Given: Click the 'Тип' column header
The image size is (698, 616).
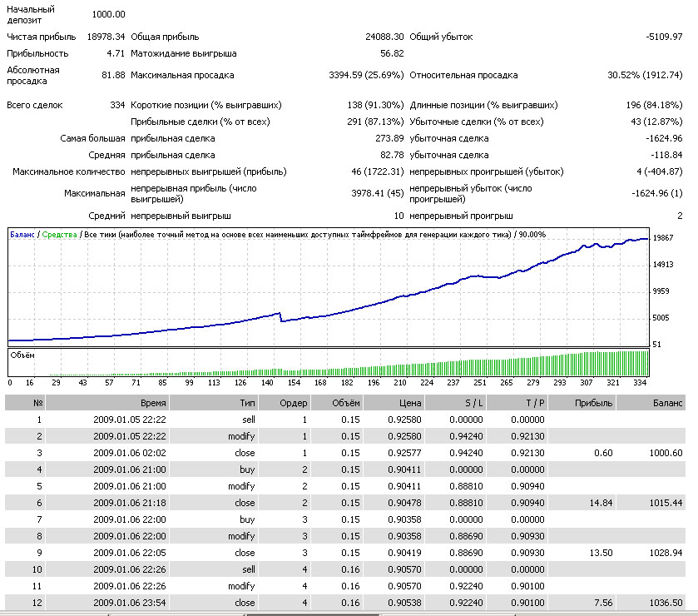Looking at the screenshot, I should 214,403.
